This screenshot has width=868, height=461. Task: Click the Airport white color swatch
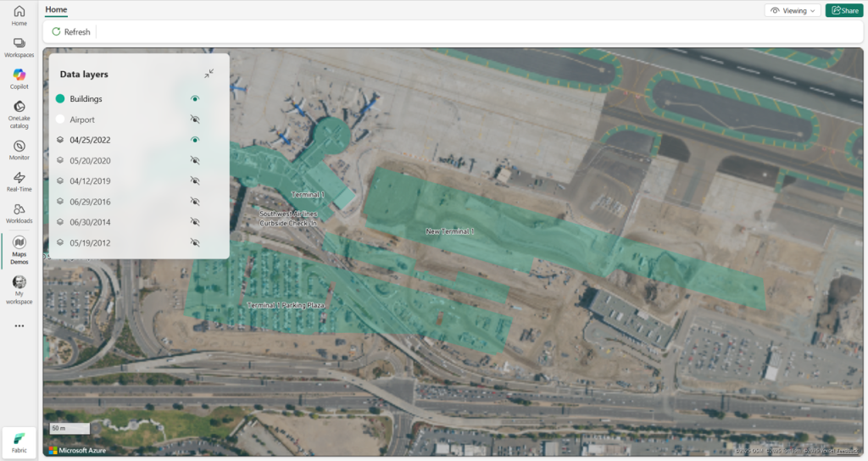60,119
